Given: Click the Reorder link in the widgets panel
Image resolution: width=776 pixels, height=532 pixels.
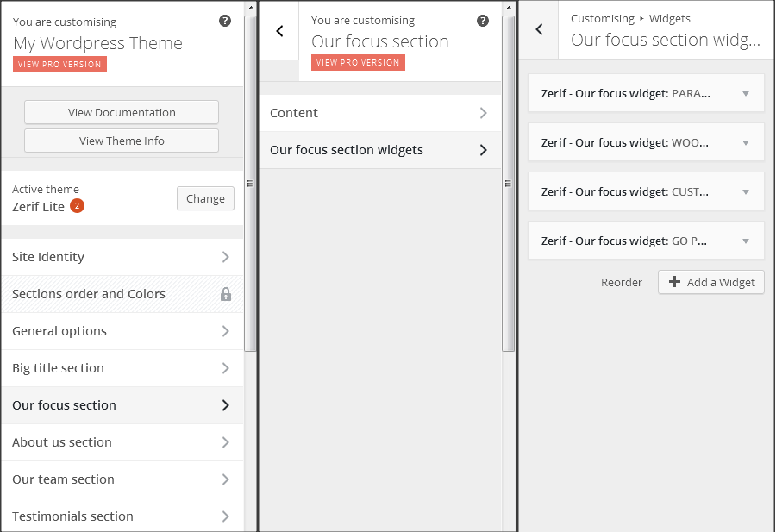Looking at the screenshot, I should pyautogui.click(x=622, y=282).
